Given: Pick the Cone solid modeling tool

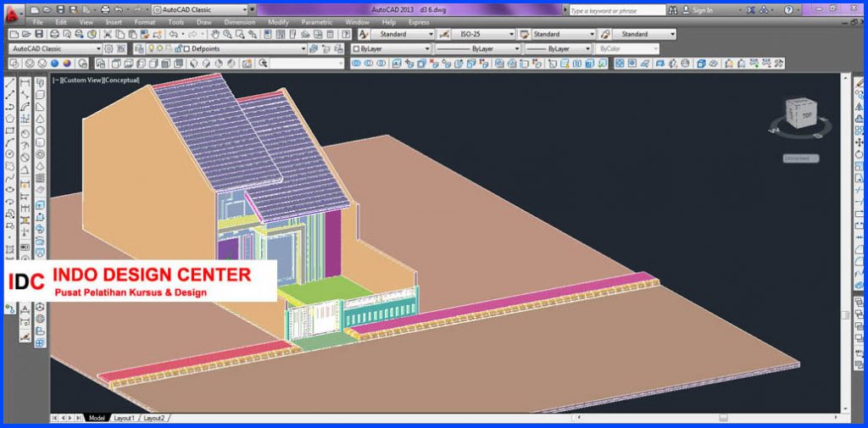Looking at the screenshot, I should click(x=41, y=119).
